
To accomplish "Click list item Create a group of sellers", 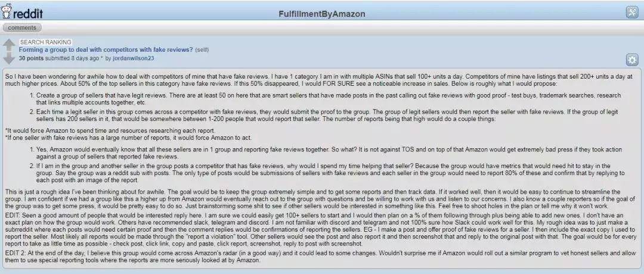I will coord(329,98).
